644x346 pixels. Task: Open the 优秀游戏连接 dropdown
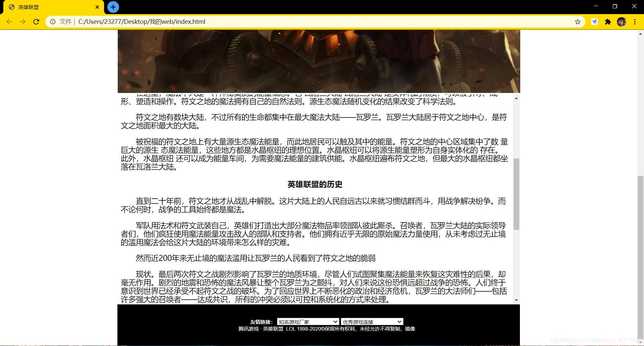tap(372, 322)
